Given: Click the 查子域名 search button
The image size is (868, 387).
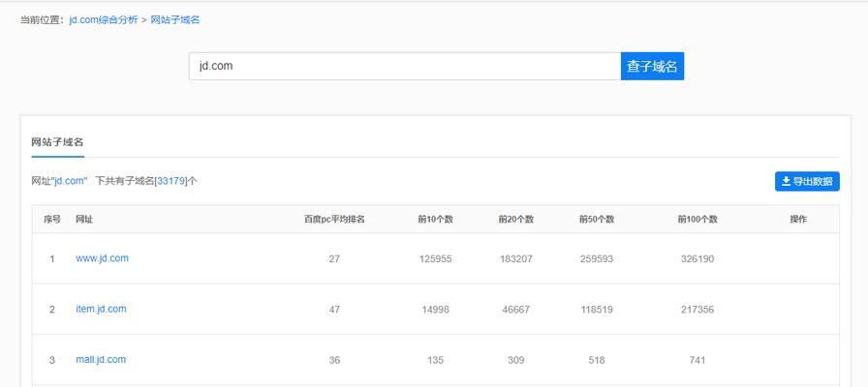Looking at the screenshot, I should pyautogui.click(x=652, y=67).
